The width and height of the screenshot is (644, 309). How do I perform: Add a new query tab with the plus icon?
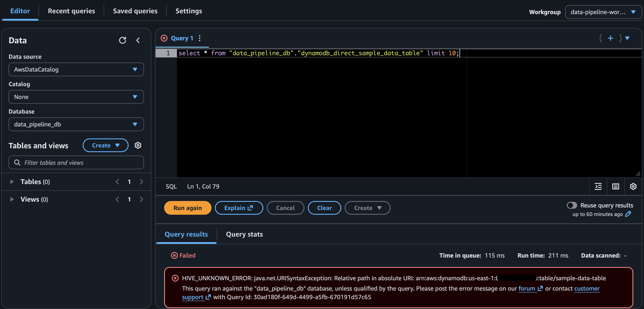pos(611,38)
